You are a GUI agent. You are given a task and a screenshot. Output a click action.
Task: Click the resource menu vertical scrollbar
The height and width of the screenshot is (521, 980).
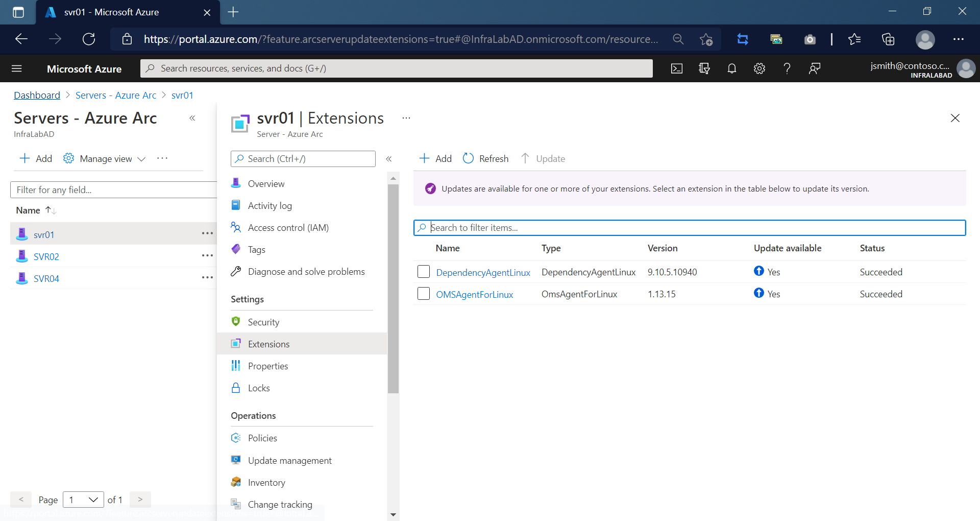393,289
